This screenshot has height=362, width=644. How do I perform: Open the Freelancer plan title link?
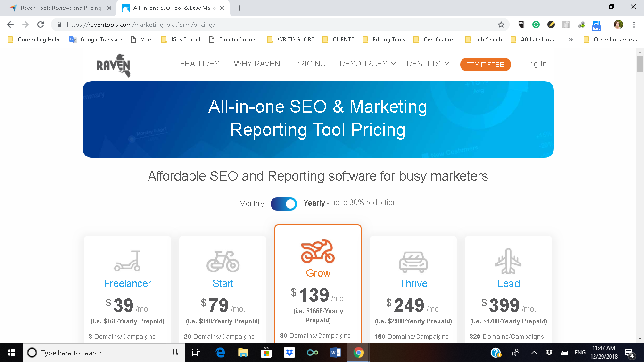pos(127,283)
